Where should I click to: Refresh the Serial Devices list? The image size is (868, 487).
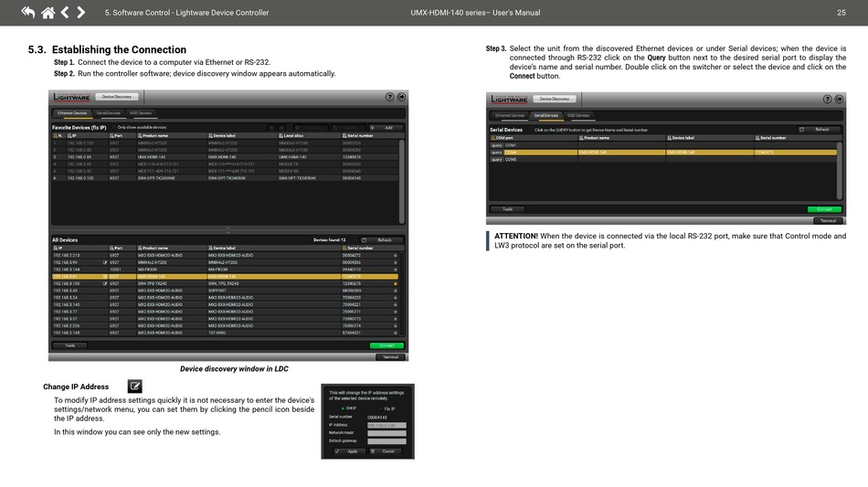[x=819, y=130]
